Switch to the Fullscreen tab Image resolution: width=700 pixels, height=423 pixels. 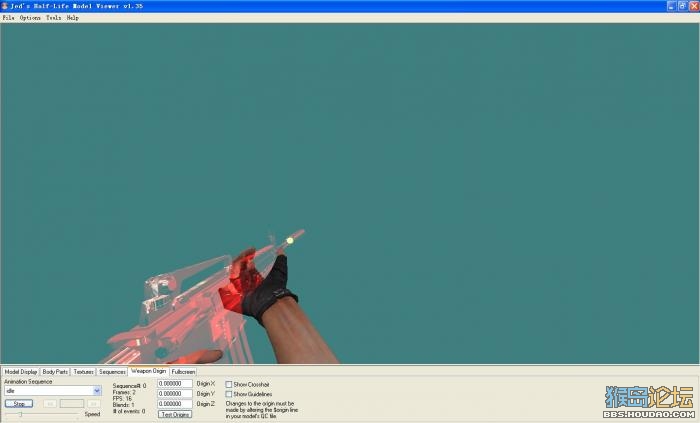click(183, 372)
